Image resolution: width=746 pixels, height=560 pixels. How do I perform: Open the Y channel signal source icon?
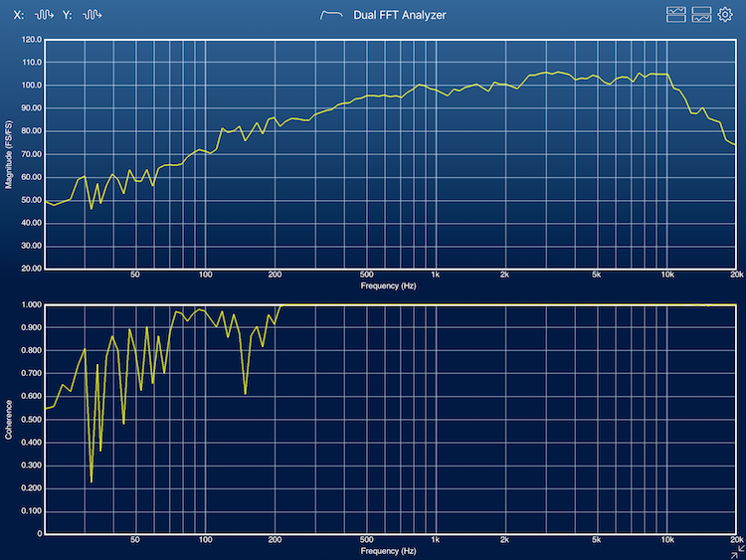92,15
